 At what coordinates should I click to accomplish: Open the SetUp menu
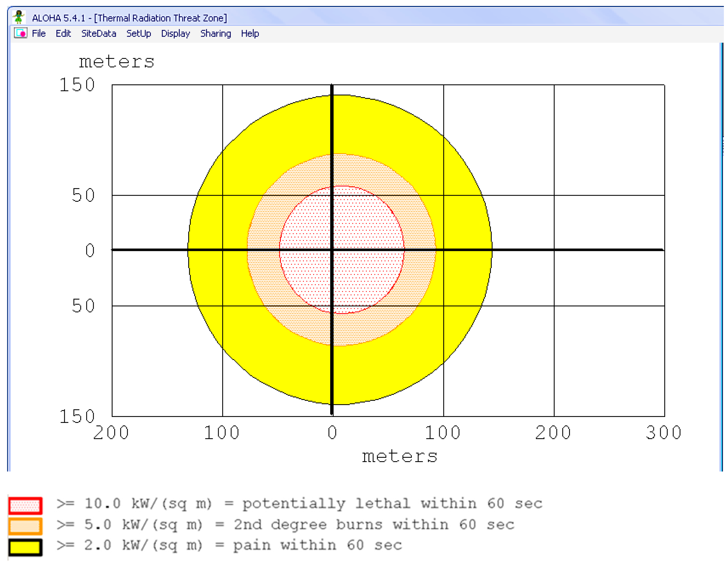click(139, 33)
